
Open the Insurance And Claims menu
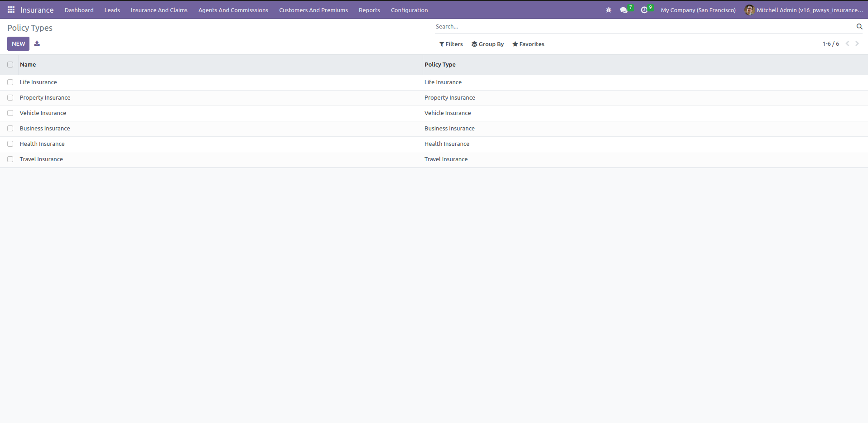pos(159,10)
